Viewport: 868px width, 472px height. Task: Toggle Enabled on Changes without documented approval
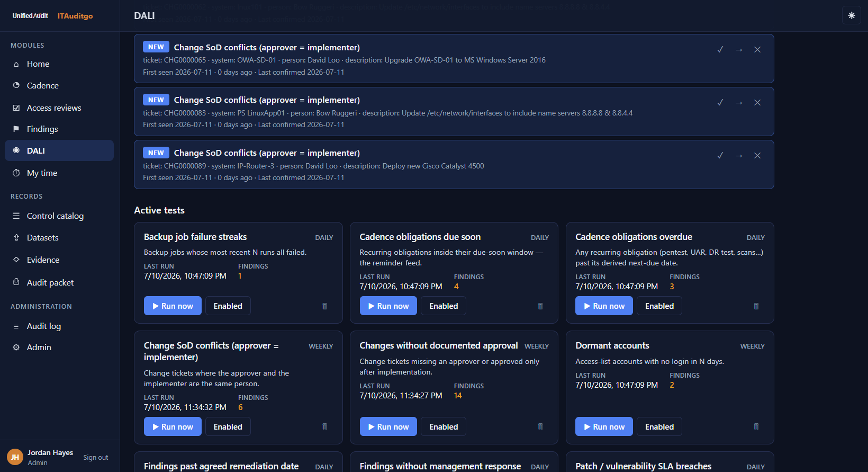444,426
